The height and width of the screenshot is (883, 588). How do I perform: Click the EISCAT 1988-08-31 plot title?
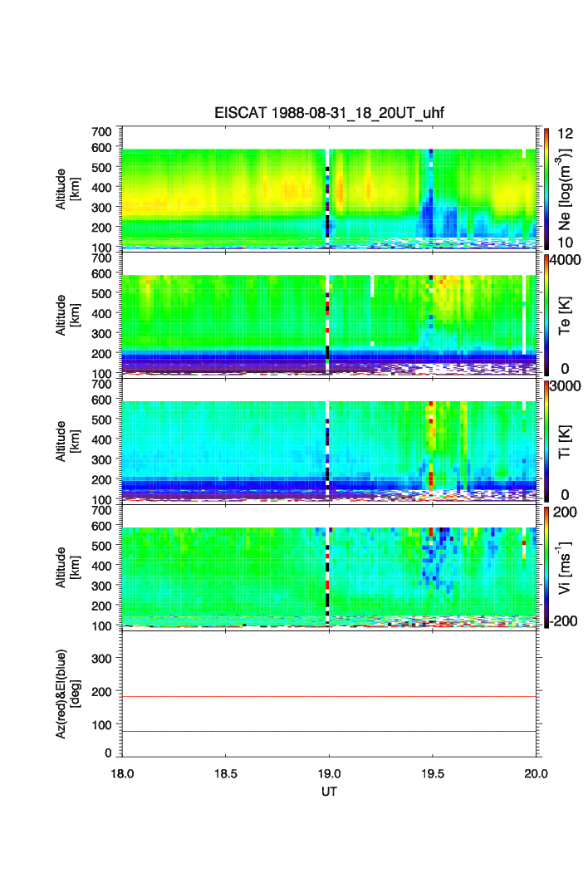pyautogui.click(x=330, y=113)
